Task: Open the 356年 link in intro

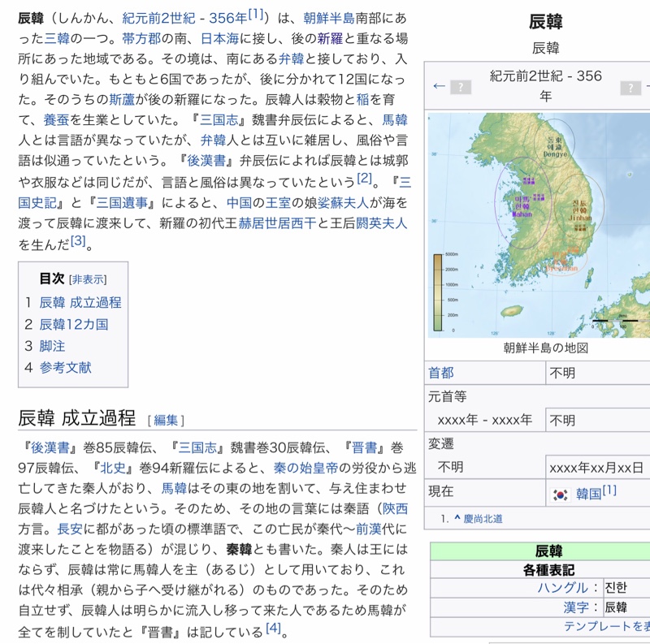Action: tap(227, 18)
